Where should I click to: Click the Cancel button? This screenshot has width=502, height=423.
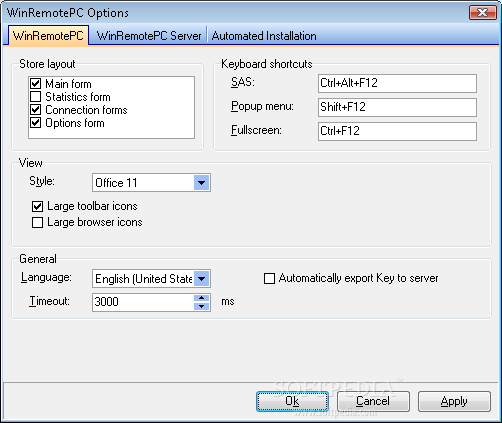(x=373, y=401)
